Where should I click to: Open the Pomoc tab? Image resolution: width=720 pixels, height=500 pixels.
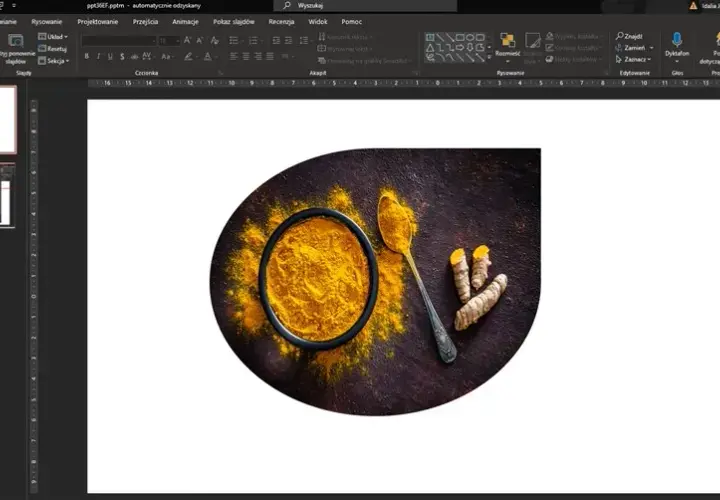(351, 22)
